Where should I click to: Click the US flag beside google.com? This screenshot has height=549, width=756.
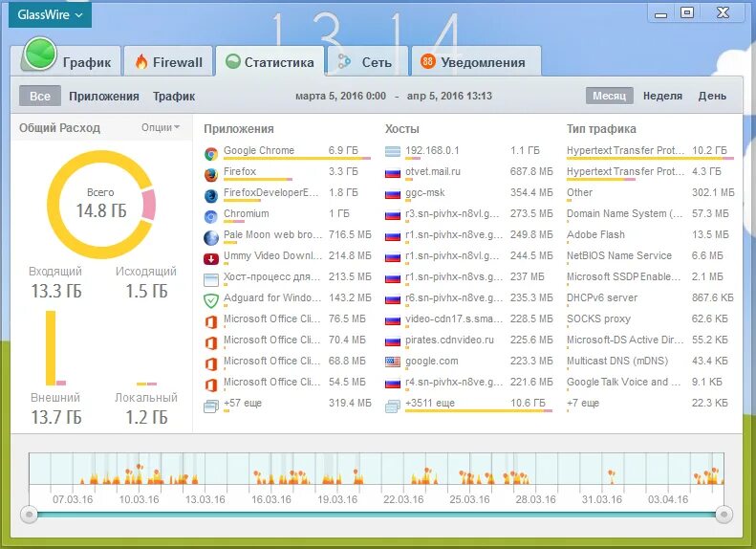(x=393, y=362)
